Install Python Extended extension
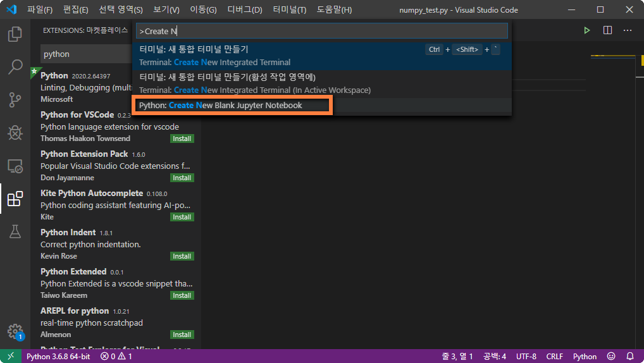The width and height of the screenshot is (644, 363). [182, 296]
